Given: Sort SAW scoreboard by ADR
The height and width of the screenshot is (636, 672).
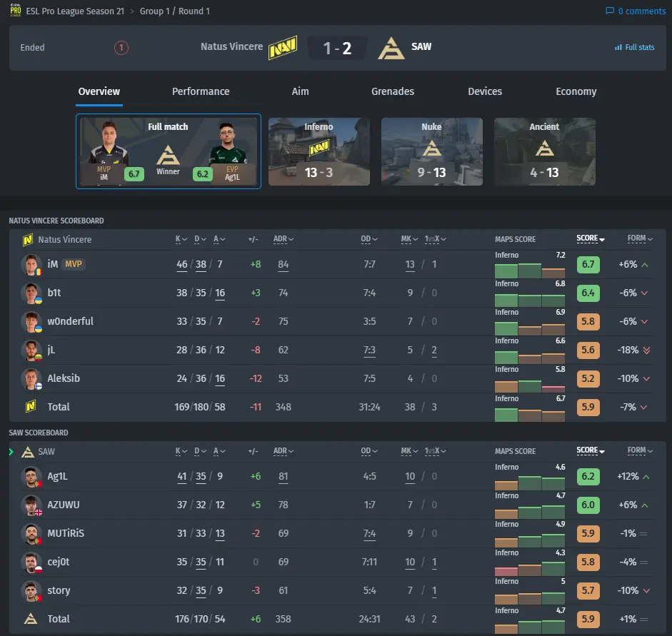Looking at the screenshot, I should coord(284,451).
